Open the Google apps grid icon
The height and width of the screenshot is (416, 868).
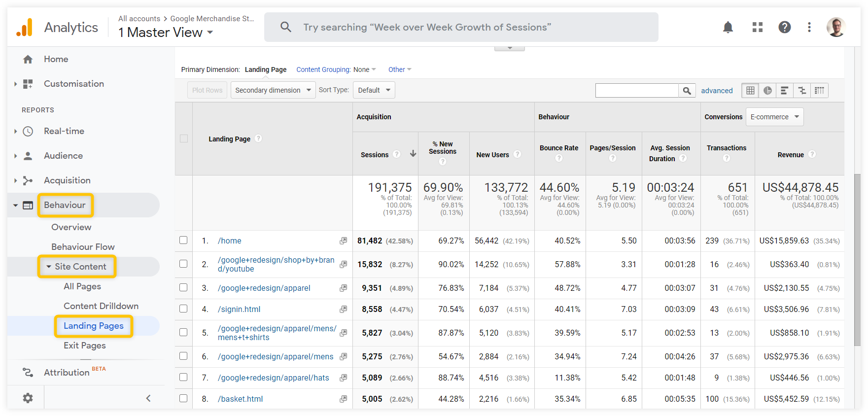[x=757, y=27]
